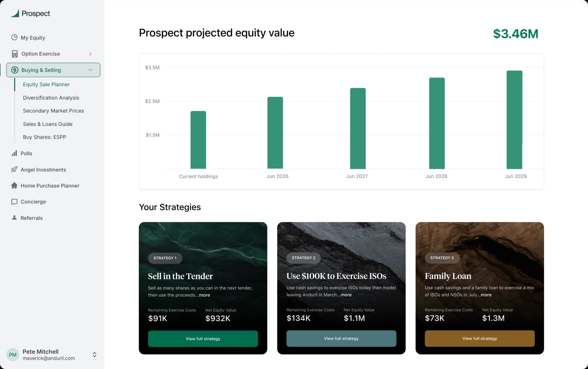Select the Equity Sale Planner entry

(x=46, y=84)
